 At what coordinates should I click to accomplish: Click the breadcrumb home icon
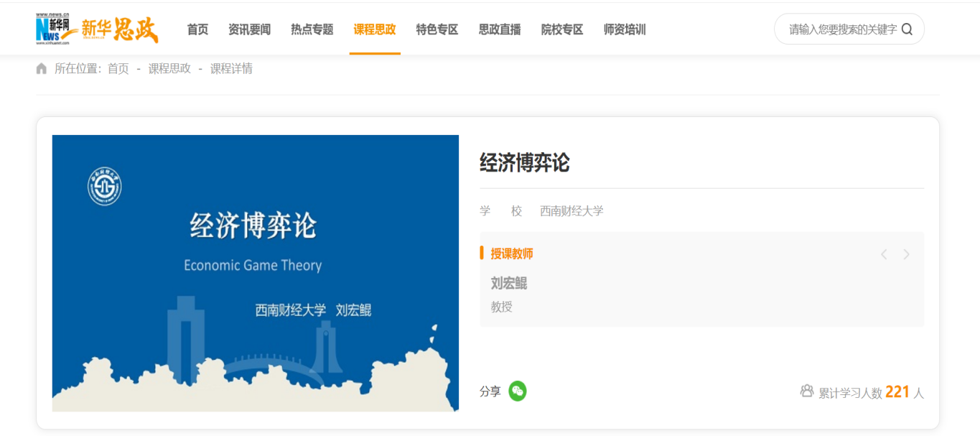click(42, 69)
